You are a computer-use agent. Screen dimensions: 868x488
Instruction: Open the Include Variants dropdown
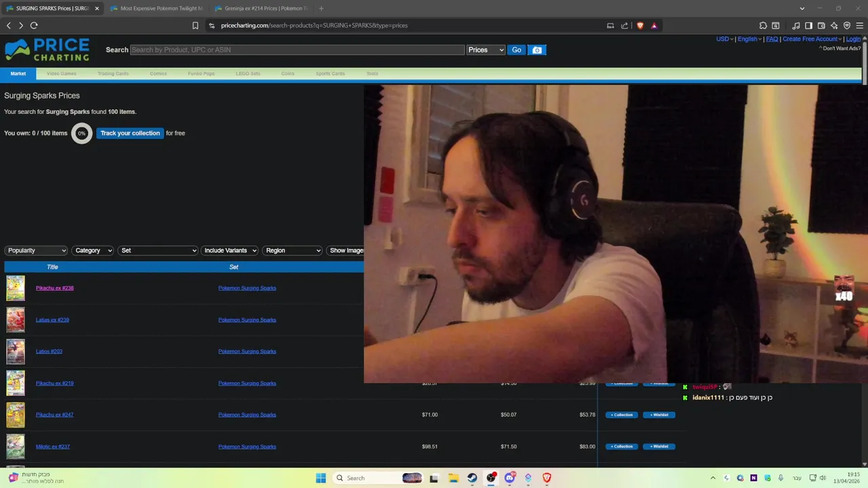[230, 250]
